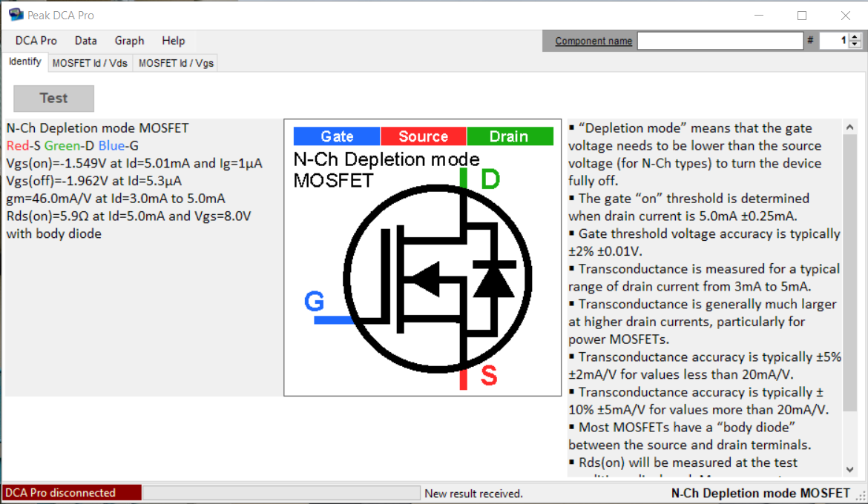Click the 'Most MOSFETs have a body diode' note
The height and width of the screenshot is (504, 868).
pos(690,436)
